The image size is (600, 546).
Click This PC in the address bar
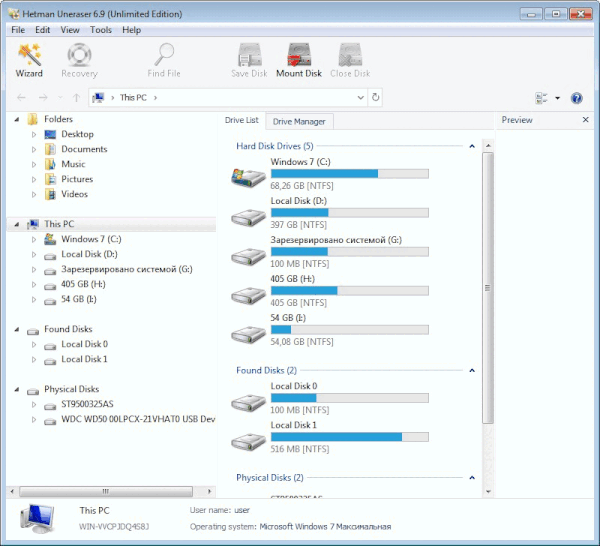(x=133, y=98)
